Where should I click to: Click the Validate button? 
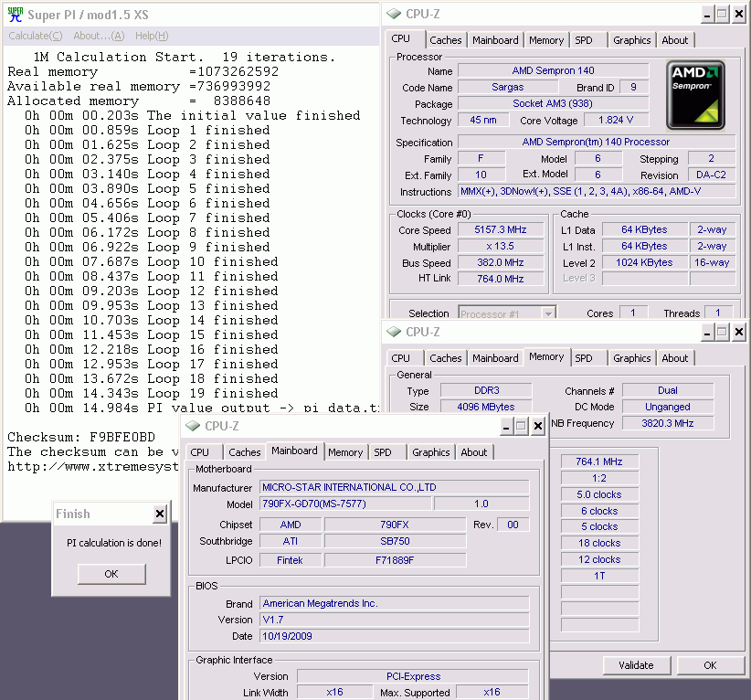pos(636,665)
